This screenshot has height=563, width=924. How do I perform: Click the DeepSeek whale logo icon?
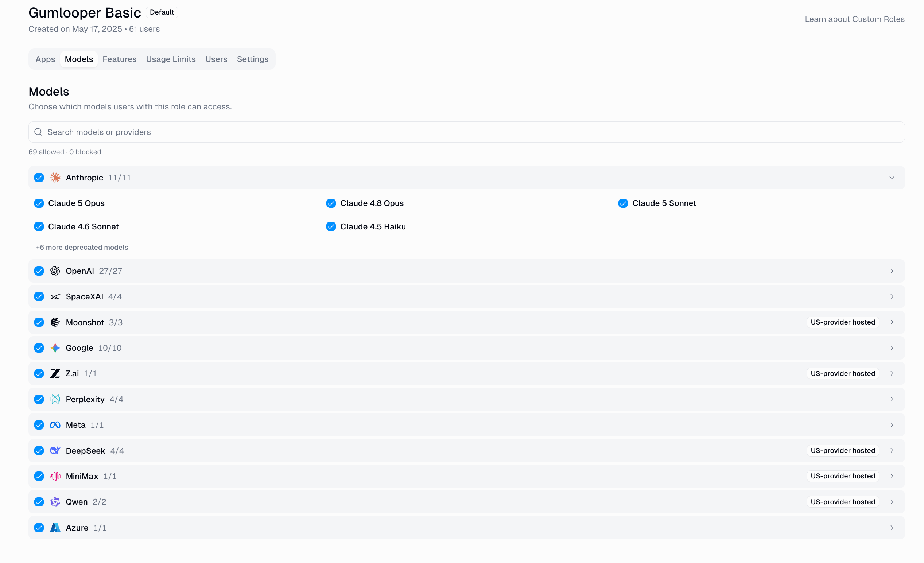point(55,450)
